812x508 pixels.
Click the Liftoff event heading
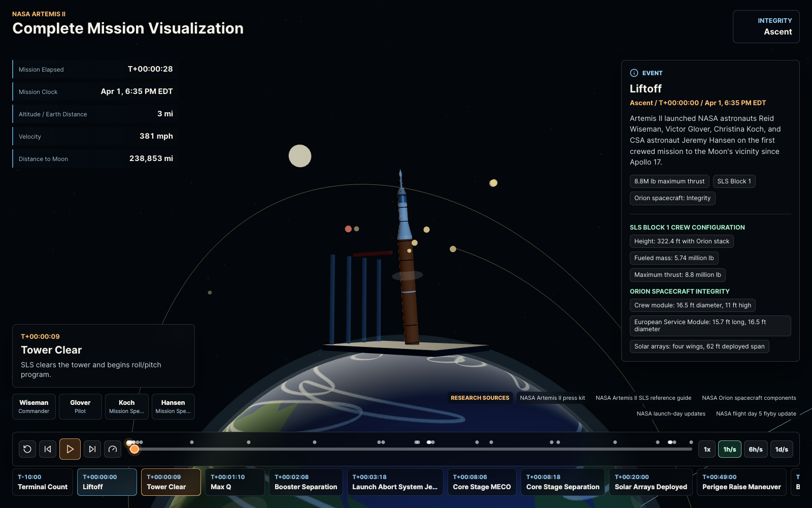pos(646,89)
